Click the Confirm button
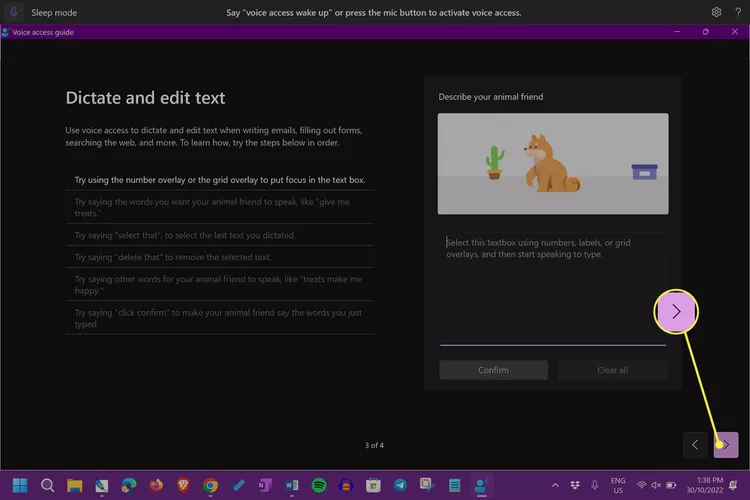750x500 pixels. pos(493,370)
